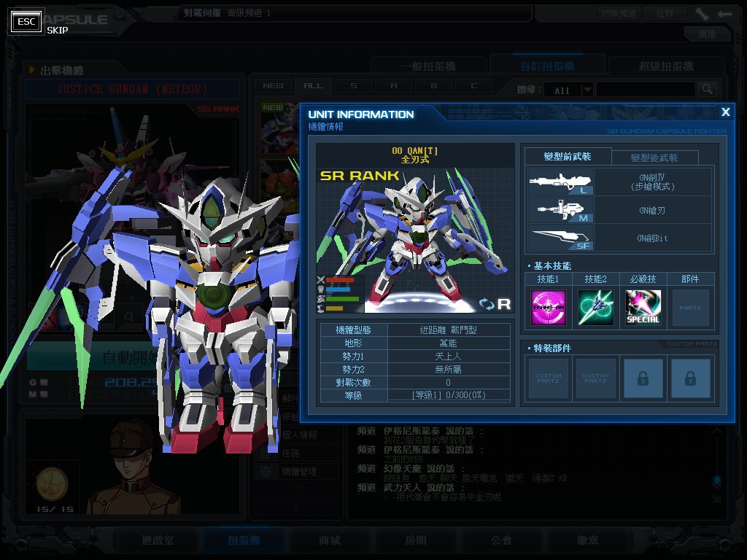Click the 切換頻道 button
747x560 pixels.
[x=619, y=13]
